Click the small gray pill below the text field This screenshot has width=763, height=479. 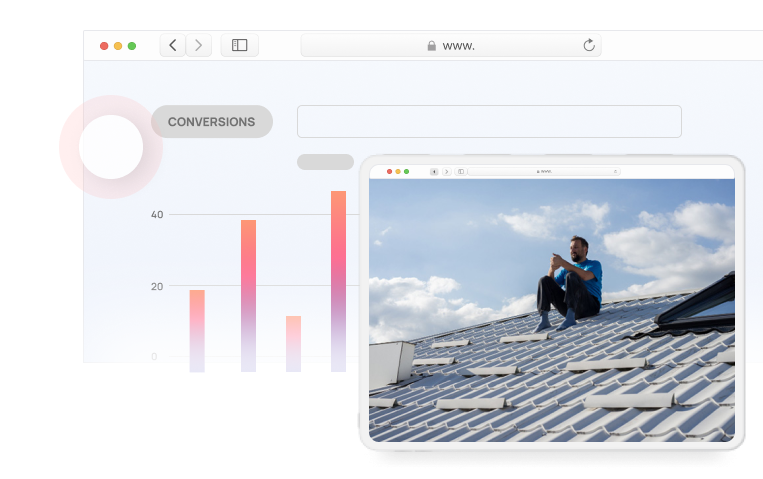coord(325,162)
